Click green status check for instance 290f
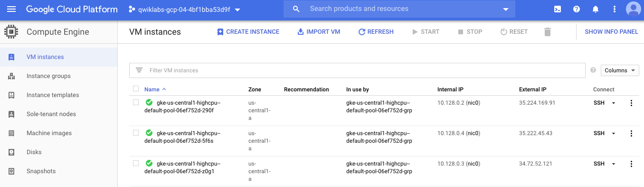Screen dimensions: 644x187 [x=149, y=102]
